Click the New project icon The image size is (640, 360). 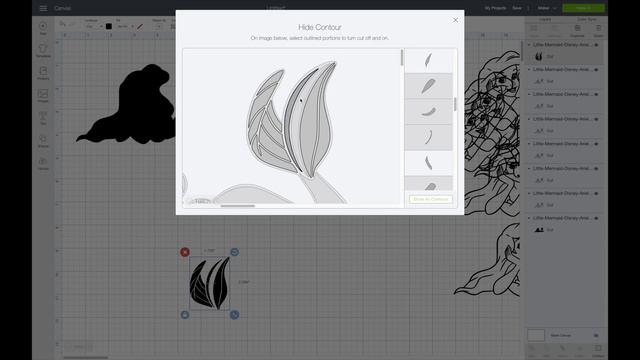pos(43,28)
